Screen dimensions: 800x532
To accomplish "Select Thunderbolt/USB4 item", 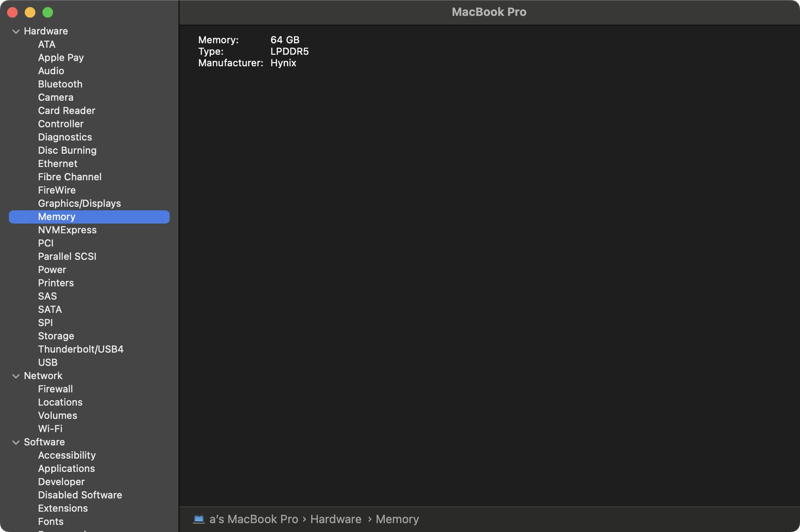I will [81, 349].
